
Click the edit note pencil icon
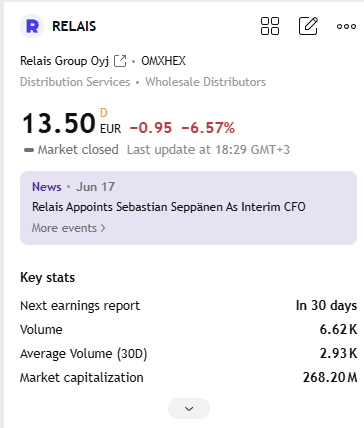[x=308, y=26]
